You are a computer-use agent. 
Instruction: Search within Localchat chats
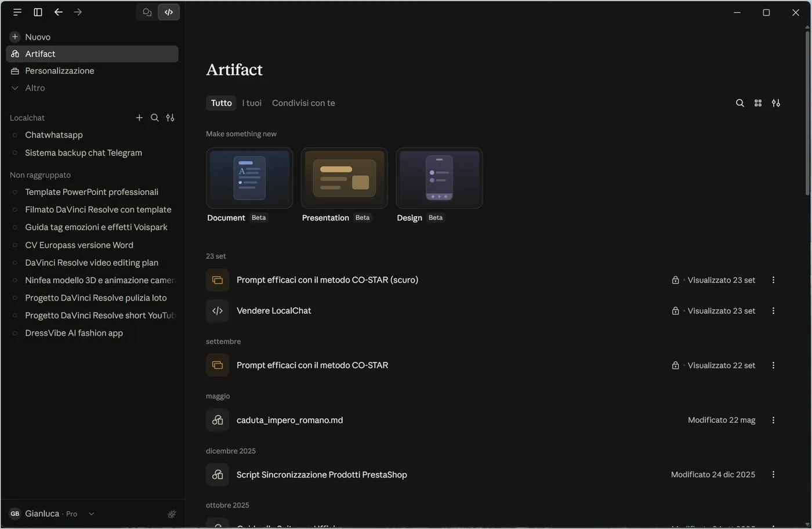[155, 118]
